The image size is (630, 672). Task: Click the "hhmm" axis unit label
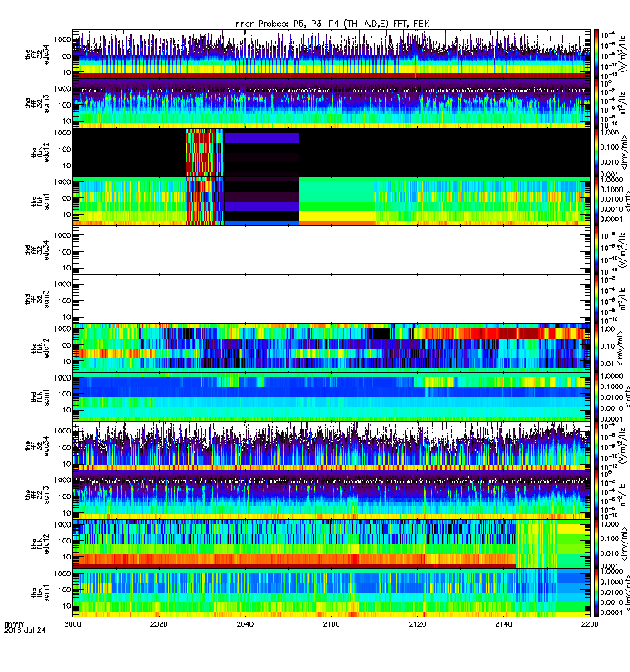[14, 624]
